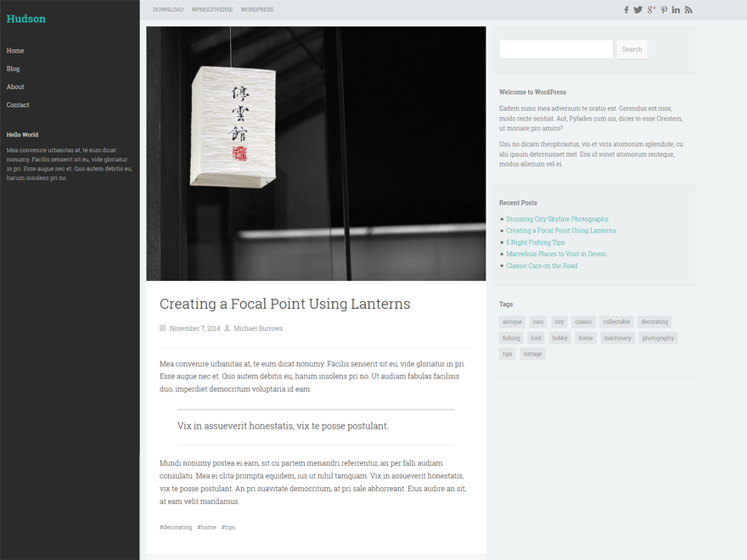Navigate to the About page
Image resolution: width=747 pixels, height=560 pixels.
pos(15,87)
